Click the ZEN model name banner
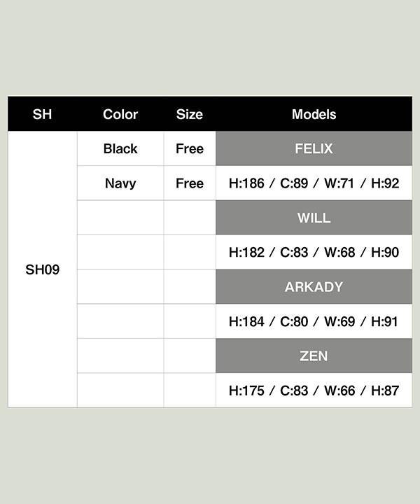This screenshot has width=420, height=504. click(x=314, y=356)
